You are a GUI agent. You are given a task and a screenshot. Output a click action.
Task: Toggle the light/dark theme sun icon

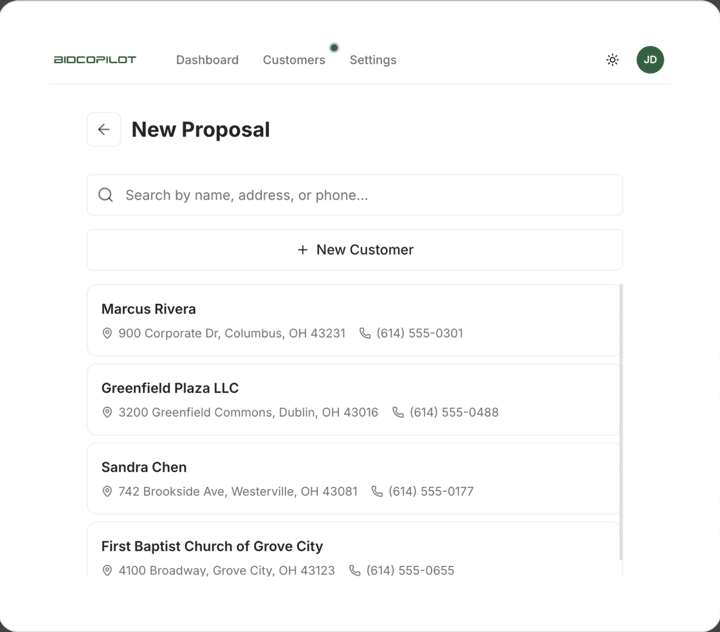(612, 60)
